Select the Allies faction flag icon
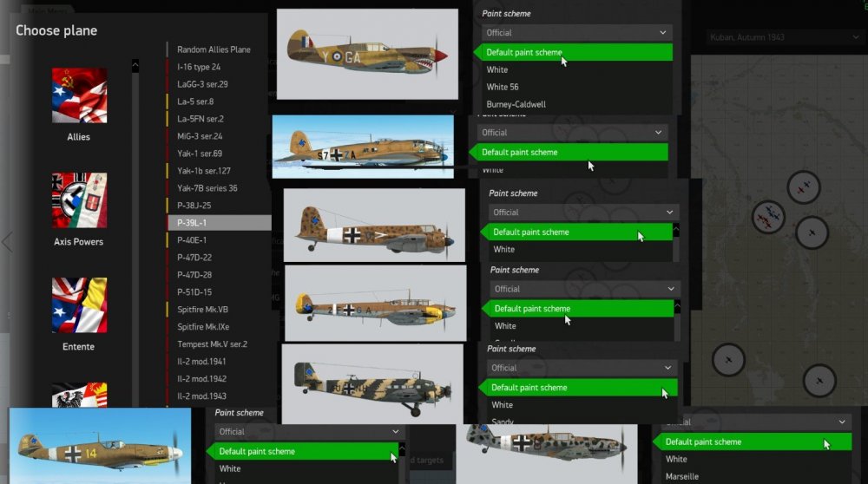Image resolution: width=868 pixels, height=484 pixels. point(79,95)
